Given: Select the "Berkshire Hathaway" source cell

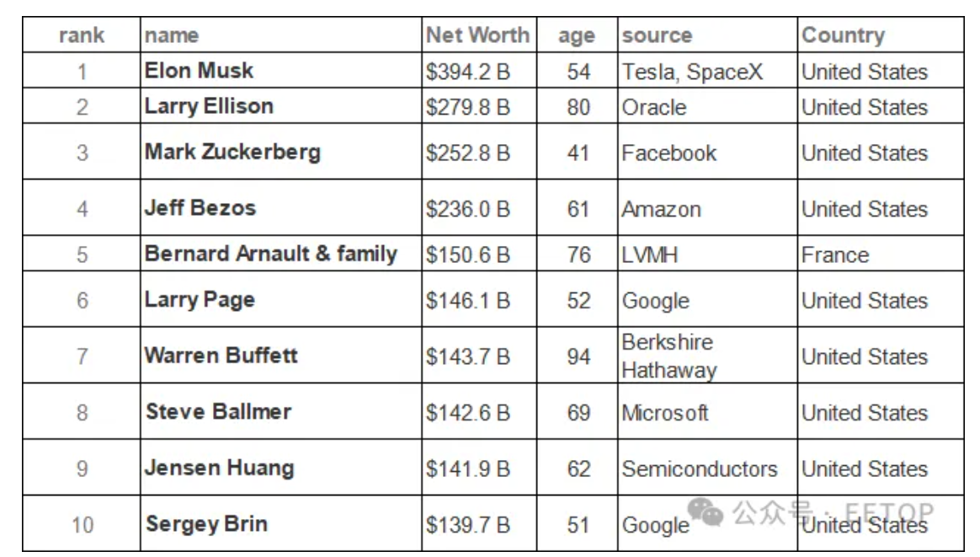Looking at the screenshot, I should 668,356.
